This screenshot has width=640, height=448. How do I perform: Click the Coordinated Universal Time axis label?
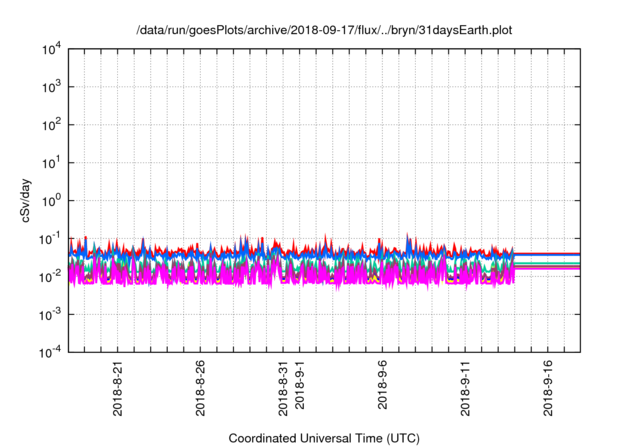click(x=323, y=438)
